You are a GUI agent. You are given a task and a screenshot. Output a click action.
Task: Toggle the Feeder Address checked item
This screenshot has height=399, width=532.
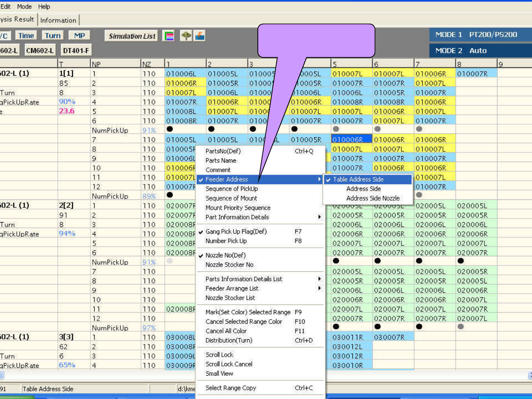[226, 179]
